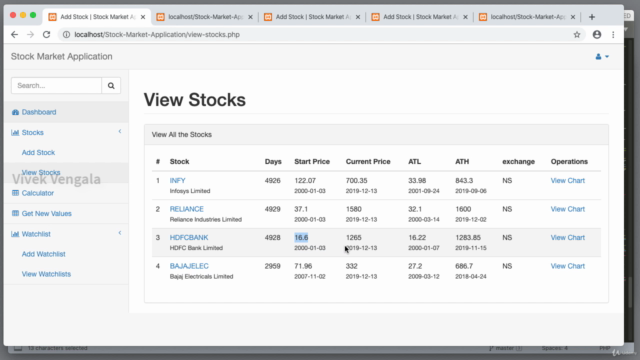The image size is (640, 360).
Task: Collapse the Stocks submenu chevron
Action: pos(120,131)
